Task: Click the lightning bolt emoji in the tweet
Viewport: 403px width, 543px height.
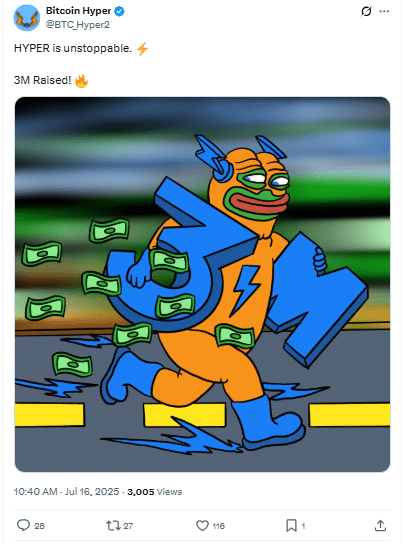Action: coord(142,49)
